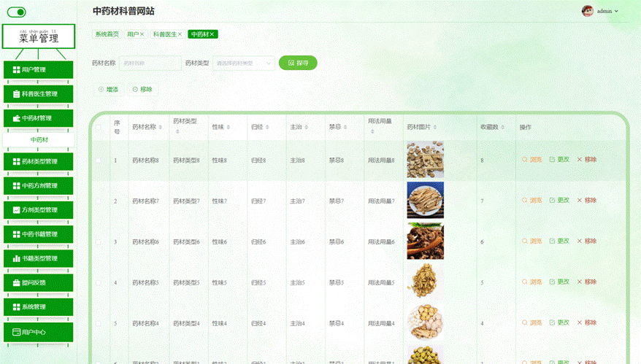Open thumbnail image for 药材名称7
641x364 pixels.
(x=425, y=200)
